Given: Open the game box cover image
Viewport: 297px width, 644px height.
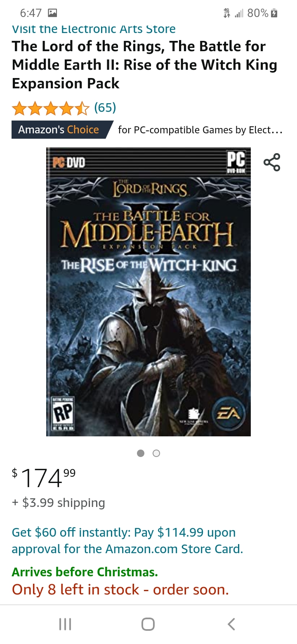Looking at the screenshot, I should click(x=148, y=291).
